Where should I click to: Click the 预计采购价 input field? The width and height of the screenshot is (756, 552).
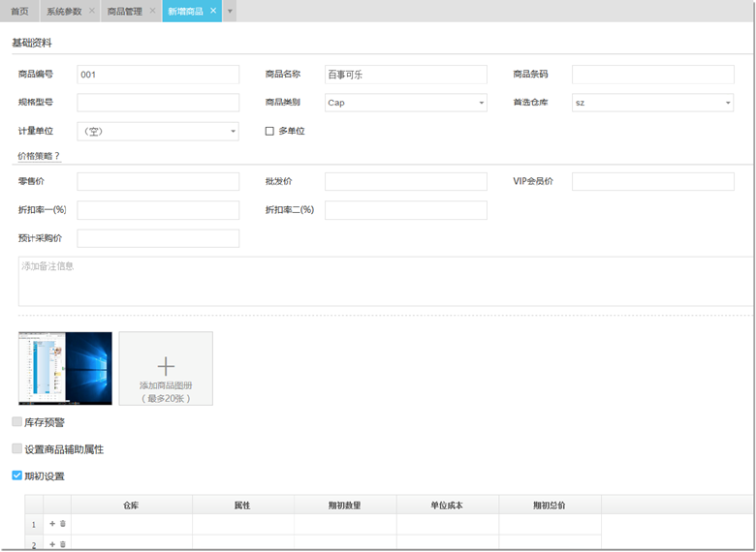[158, 238]
